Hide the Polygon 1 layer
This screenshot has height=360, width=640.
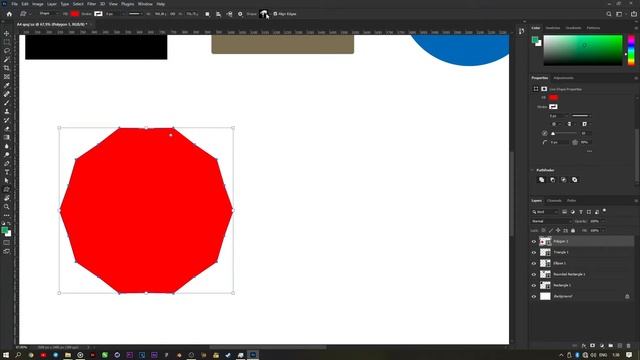coord(533,241)
